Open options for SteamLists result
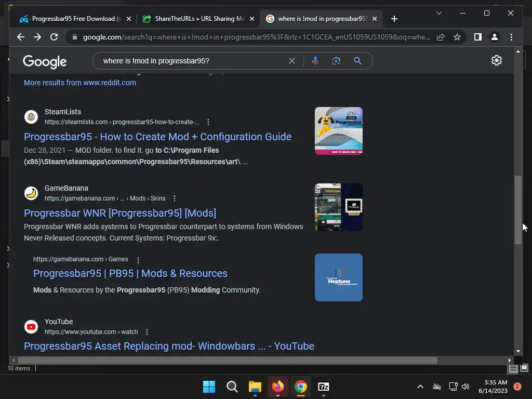Image resolution: width=532 pixels, height=399 pixels. click(x=208, y=122)
